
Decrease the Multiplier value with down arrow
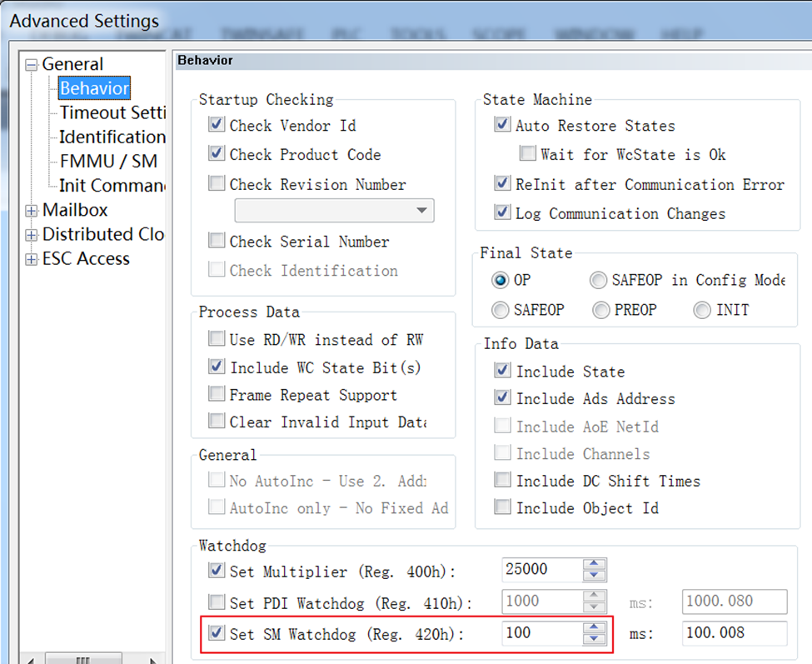(594, 576)
